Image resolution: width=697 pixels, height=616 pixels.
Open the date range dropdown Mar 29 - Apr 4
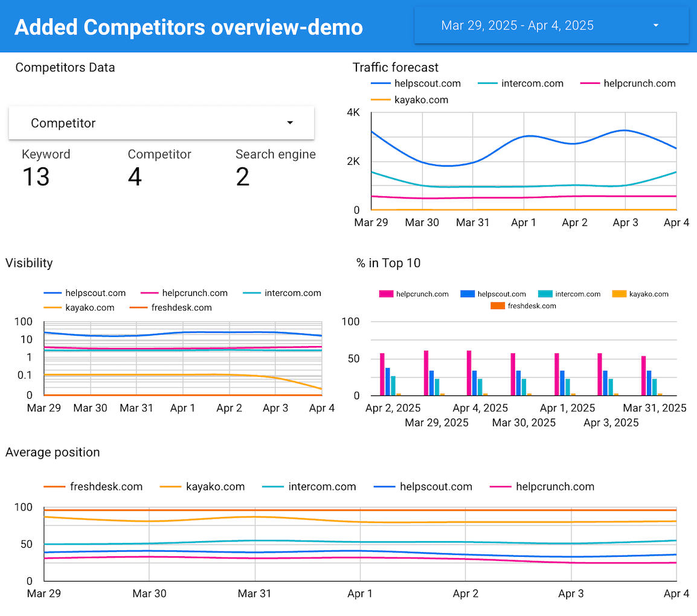(x=551, y=25)
